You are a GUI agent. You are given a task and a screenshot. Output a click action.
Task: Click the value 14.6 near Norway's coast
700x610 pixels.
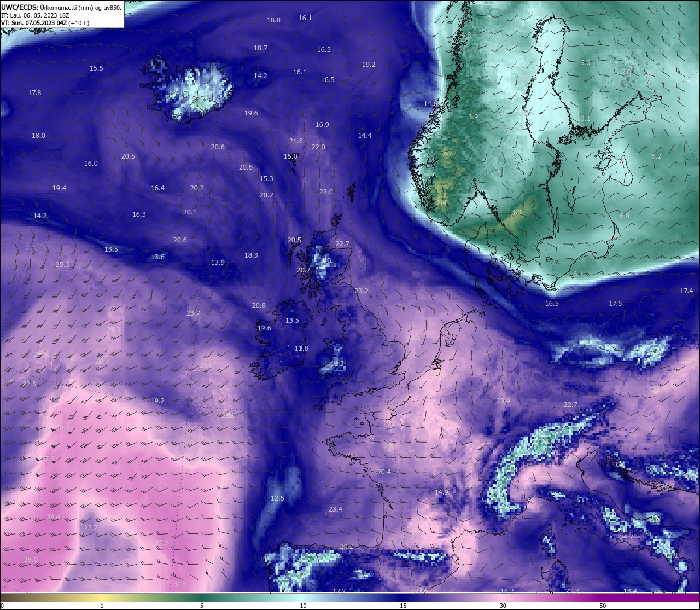[431, 104]
